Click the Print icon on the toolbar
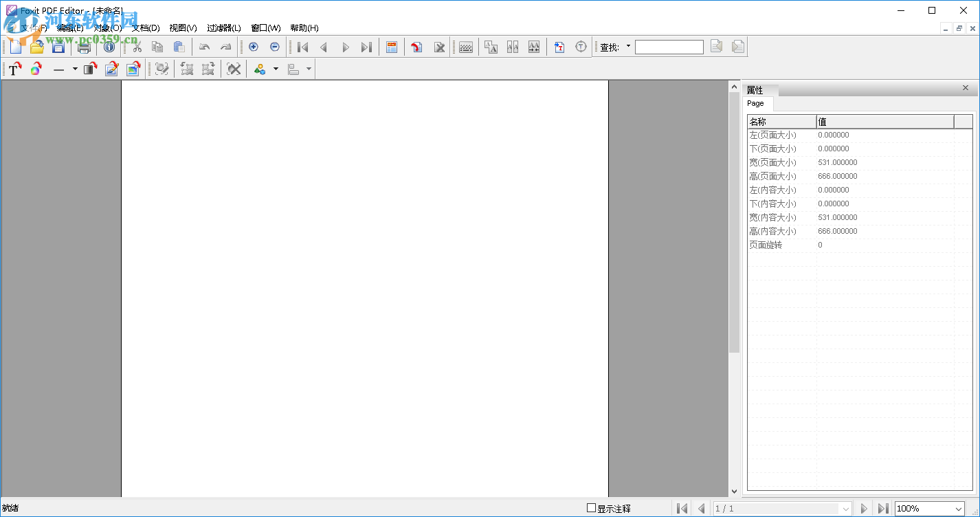The height and width of the screenshot is (517, 980). pyautogui.click(x=84, y=47)
